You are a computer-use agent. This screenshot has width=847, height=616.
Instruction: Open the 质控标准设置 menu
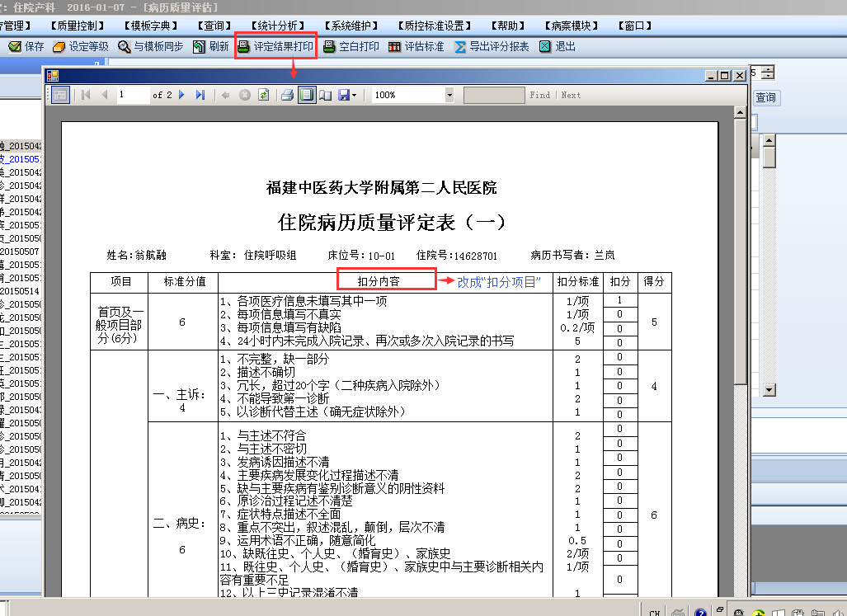(x=435, y=26)
